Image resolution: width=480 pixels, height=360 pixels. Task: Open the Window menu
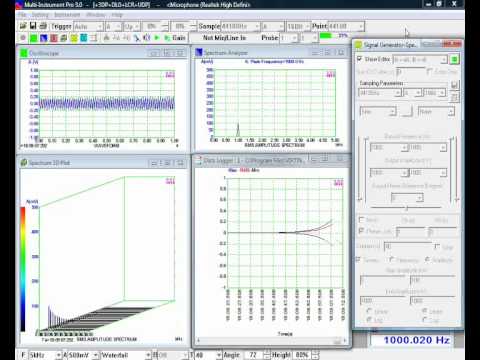[x=96, y=15]
